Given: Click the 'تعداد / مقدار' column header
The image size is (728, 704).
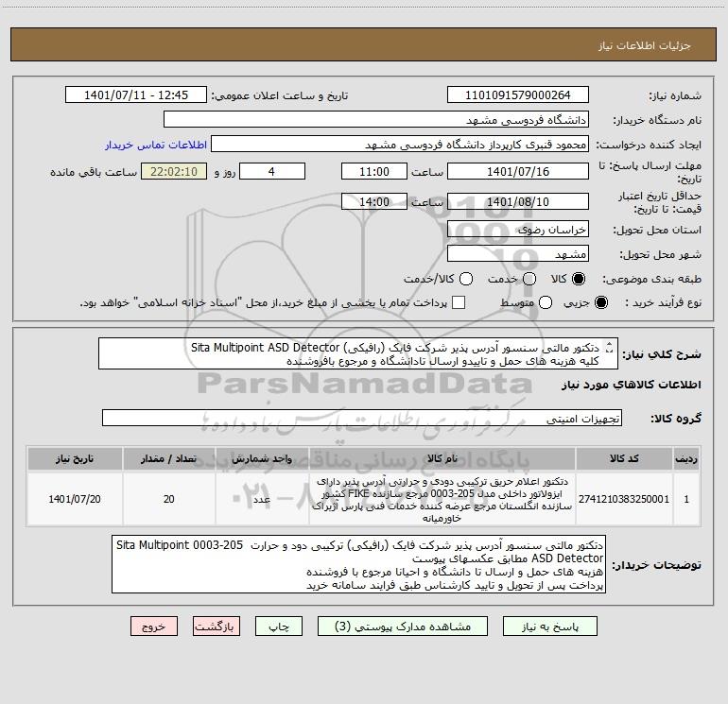Looking at the screenshot, I should (x=169, y=458).
